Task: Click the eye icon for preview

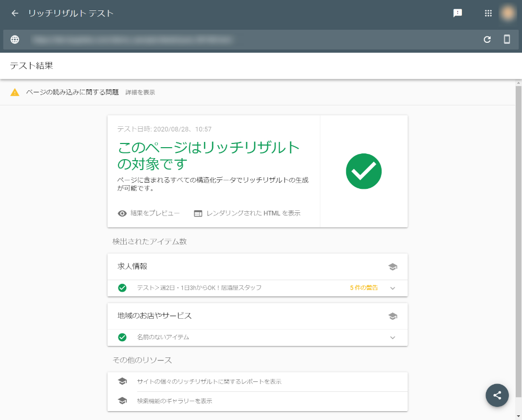Action: pyautogui.click(x=122, y=213)
